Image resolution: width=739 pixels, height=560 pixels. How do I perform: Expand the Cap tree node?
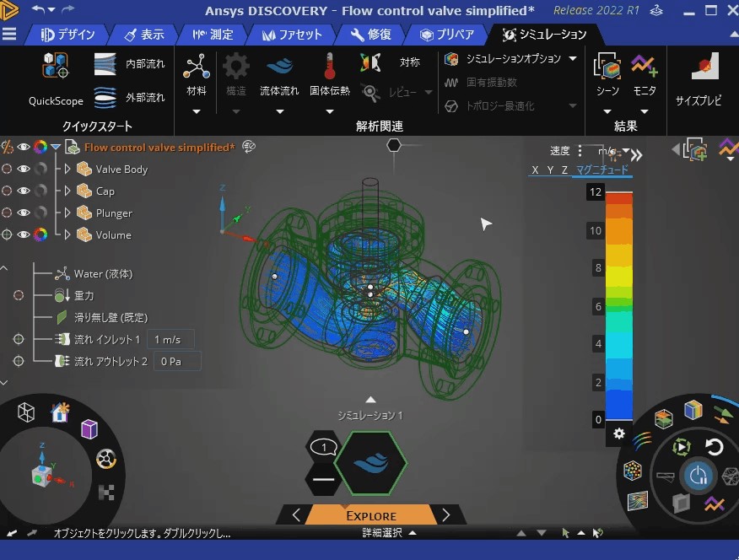pyautogui.click(x=67, y=191)
